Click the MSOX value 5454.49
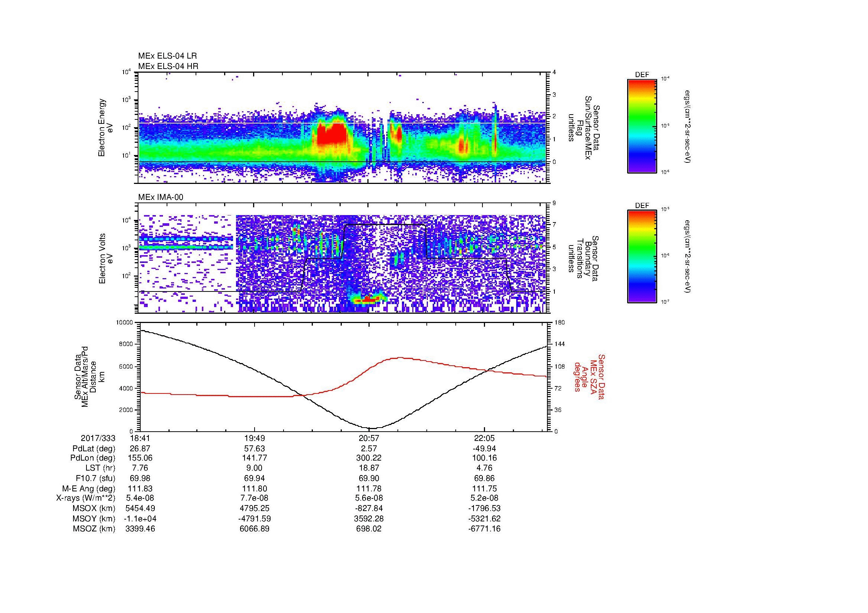 (x=140, y=509)
